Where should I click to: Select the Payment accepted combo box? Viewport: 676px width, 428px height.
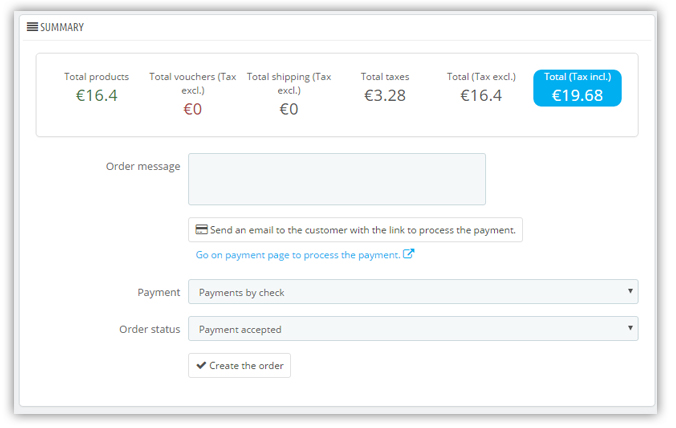click(413, 329)
